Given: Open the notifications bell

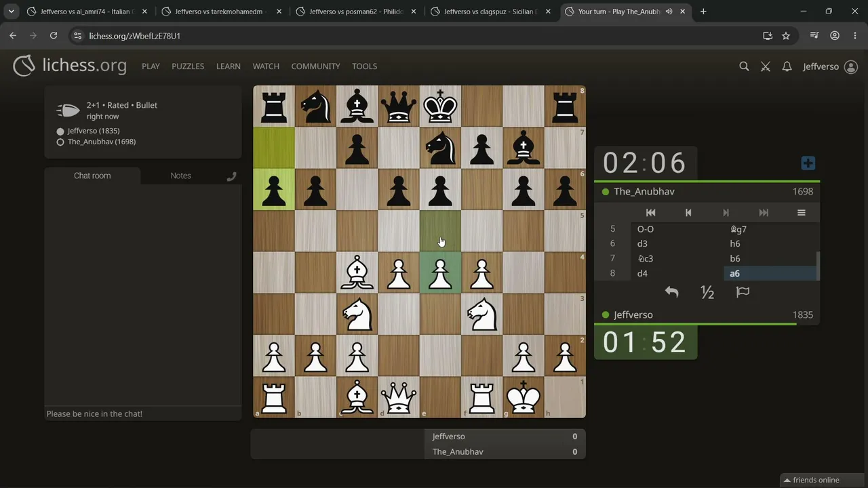Looking at the screenshot, I should pos(787,66).
